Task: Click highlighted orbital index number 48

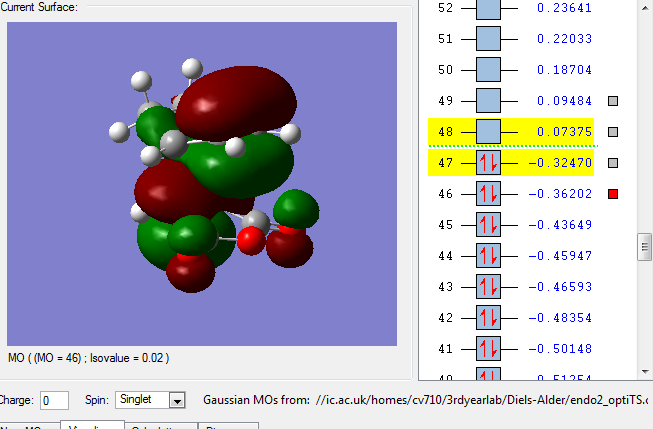Action: coord(445,132)
